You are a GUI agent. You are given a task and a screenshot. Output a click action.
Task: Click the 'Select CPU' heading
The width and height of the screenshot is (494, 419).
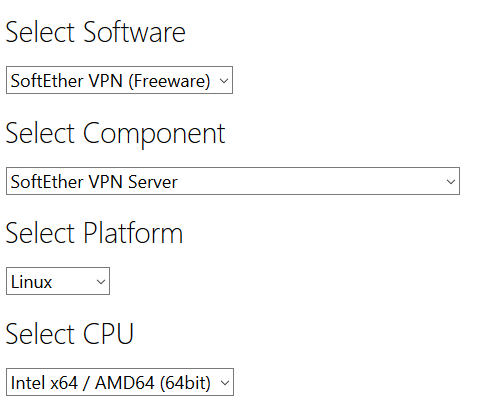coord(70,334)
